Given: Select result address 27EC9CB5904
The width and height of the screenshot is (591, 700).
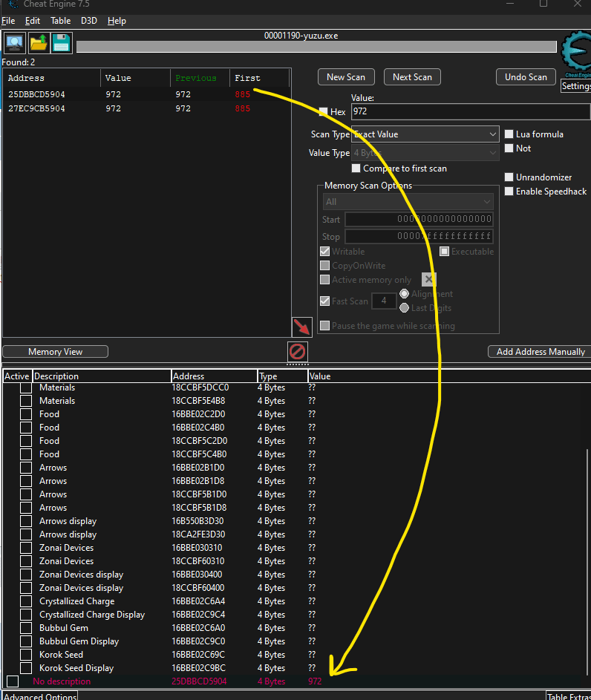Looking at the screenshot, I should coord(36,108).
